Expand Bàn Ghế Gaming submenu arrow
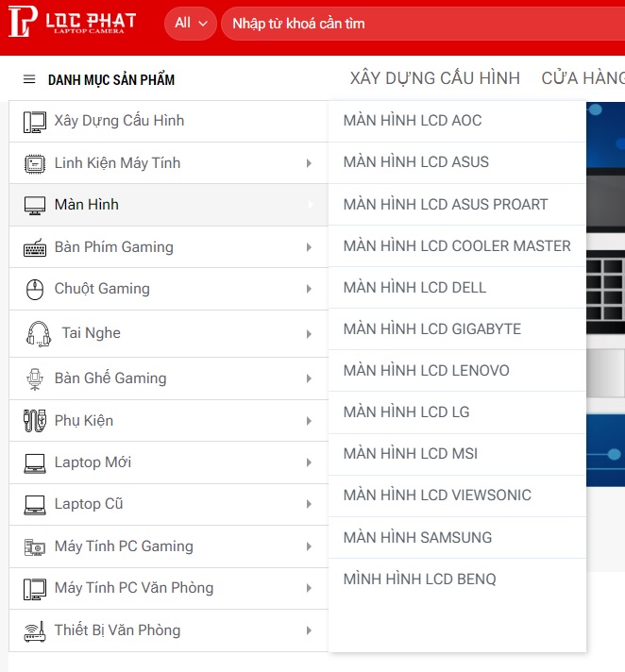This screenshot has width=625, height=672. click(309, 378)
